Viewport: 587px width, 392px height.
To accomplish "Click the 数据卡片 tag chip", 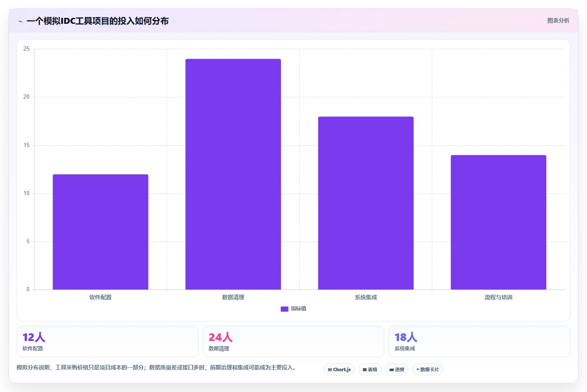I will (428, 369).
